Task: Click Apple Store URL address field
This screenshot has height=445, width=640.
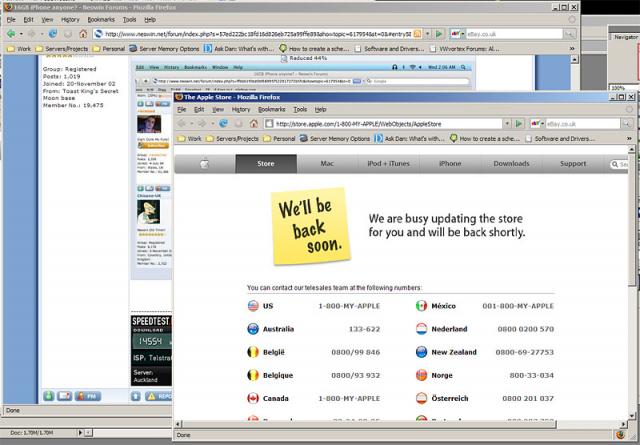Action: pos(384,123)
